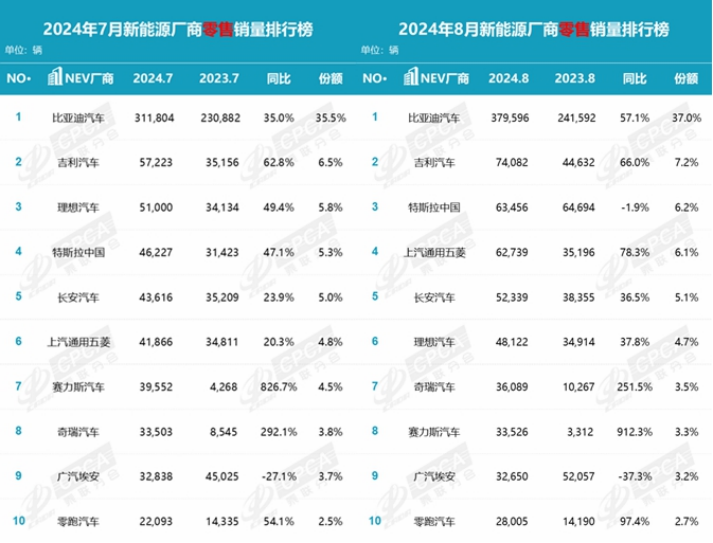Select 奇瑞汽车 in the August table
Screen dimensions: 713x543
point(434,387)
